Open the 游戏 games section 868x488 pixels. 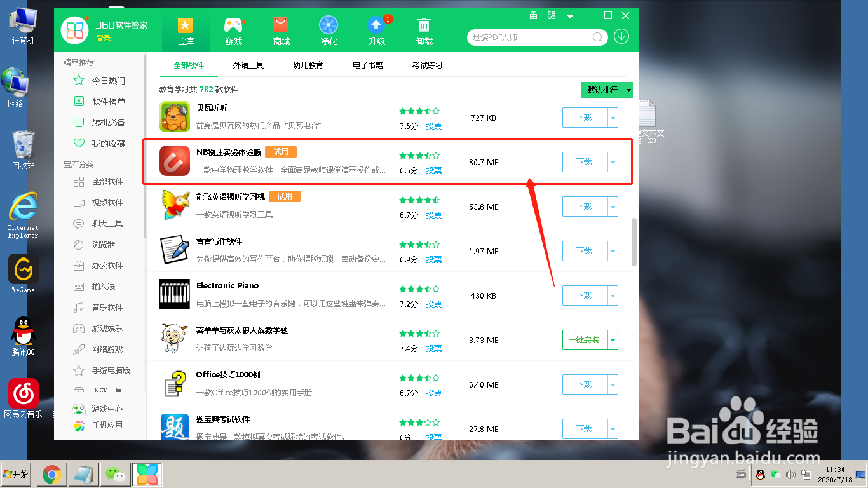[234, 31]
